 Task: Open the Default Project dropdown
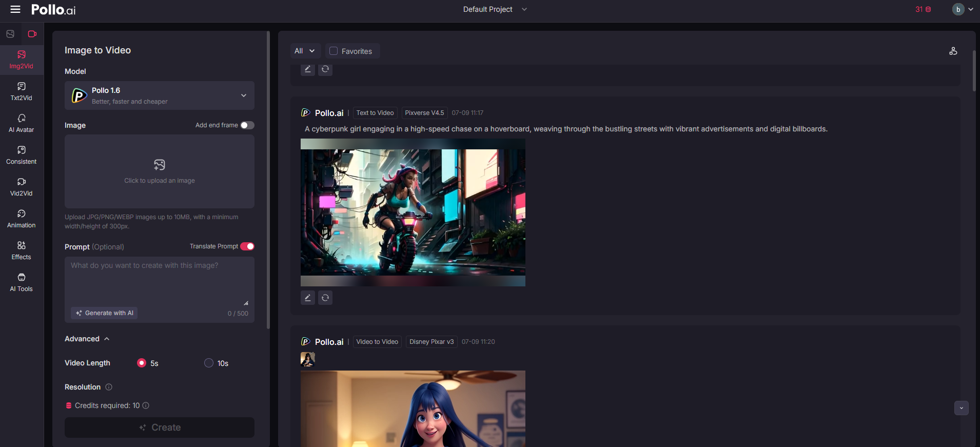coord(495,9)
